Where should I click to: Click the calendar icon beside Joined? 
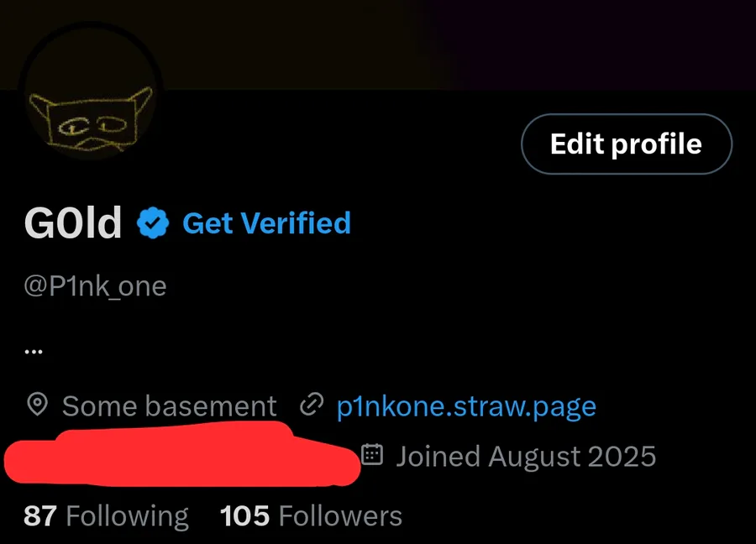tap(372, 454)
